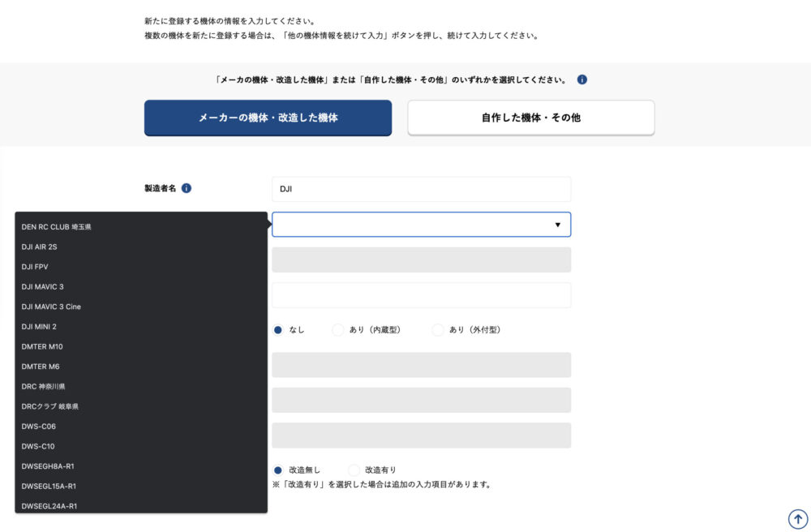811x532 pixels.
Task: Click the scroll-to-top arrow icon
Action: pos(797,518)
